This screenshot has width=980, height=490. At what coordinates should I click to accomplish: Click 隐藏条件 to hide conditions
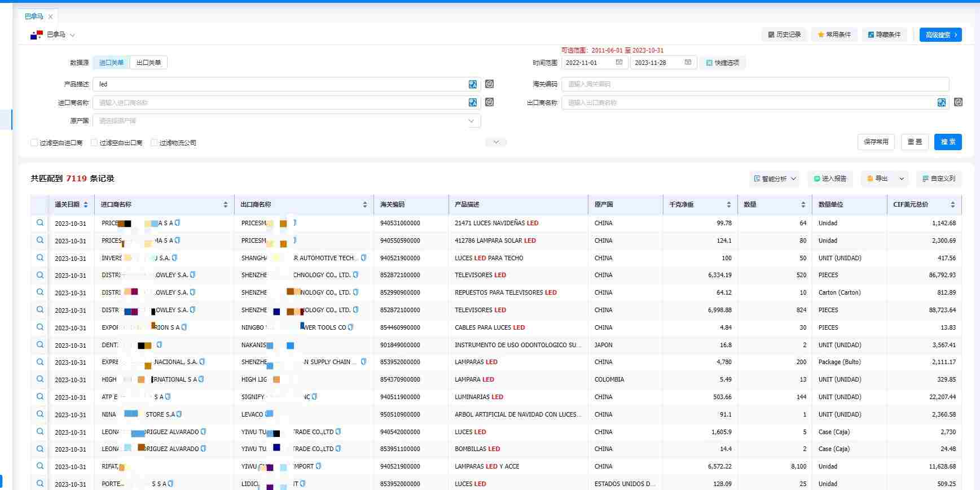(x=884, y=34)
